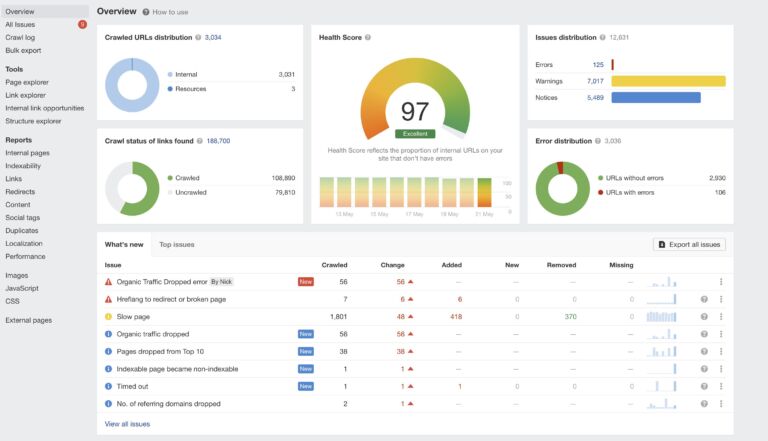768x441 pixels.
Task: Open the How to use link
Action: pyautogui.click(x=169, y=12)
